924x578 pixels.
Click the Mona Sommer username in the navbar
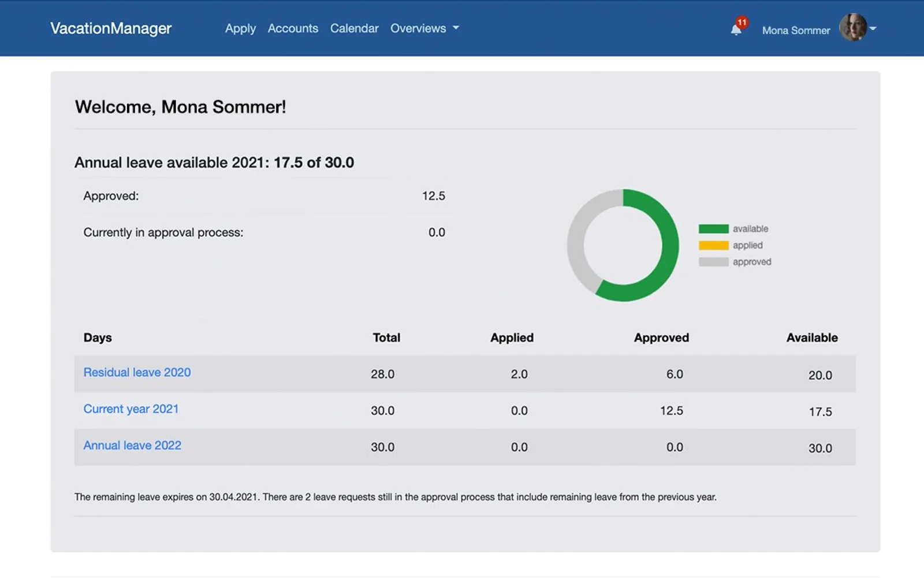click(796, 30)
